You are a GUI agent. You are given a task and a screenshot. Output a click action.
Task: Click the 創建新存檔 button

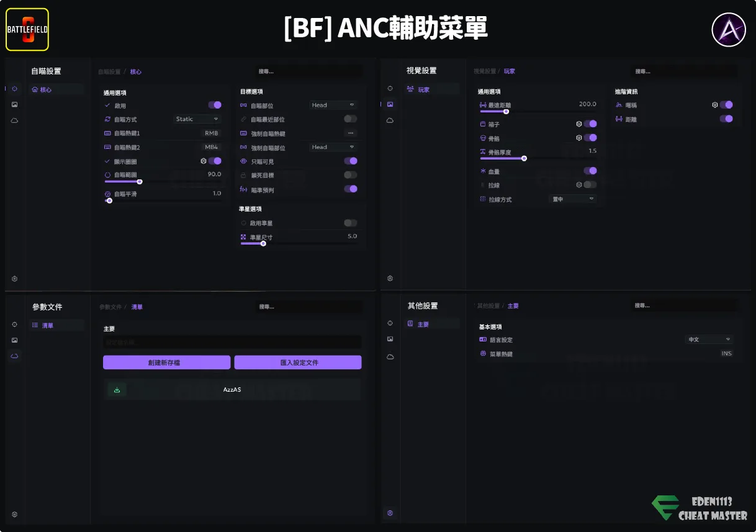point(166,363)
